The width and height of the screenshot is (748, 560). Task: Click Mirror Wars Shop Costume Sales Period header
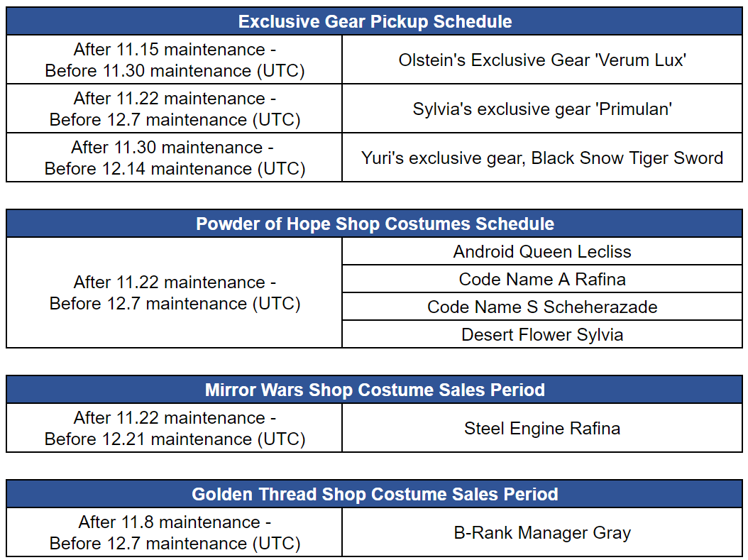pos(375,389)
